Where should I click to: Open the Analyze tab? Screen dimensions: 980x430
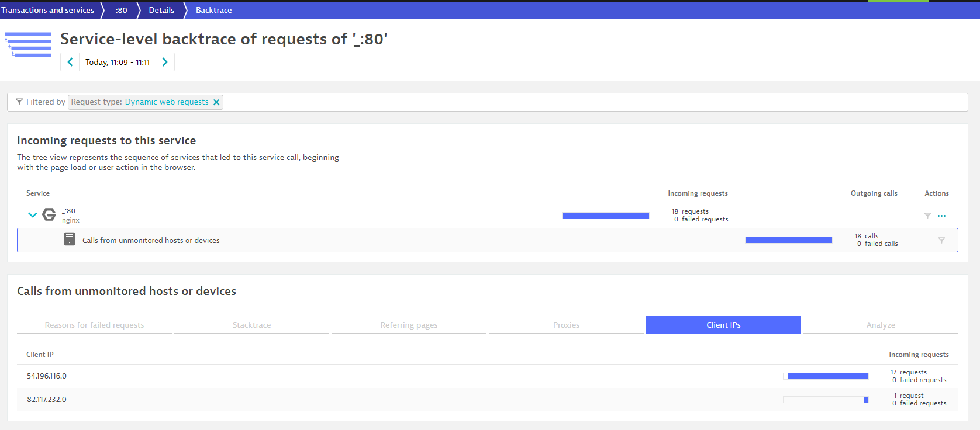click(x=881, y=325)
